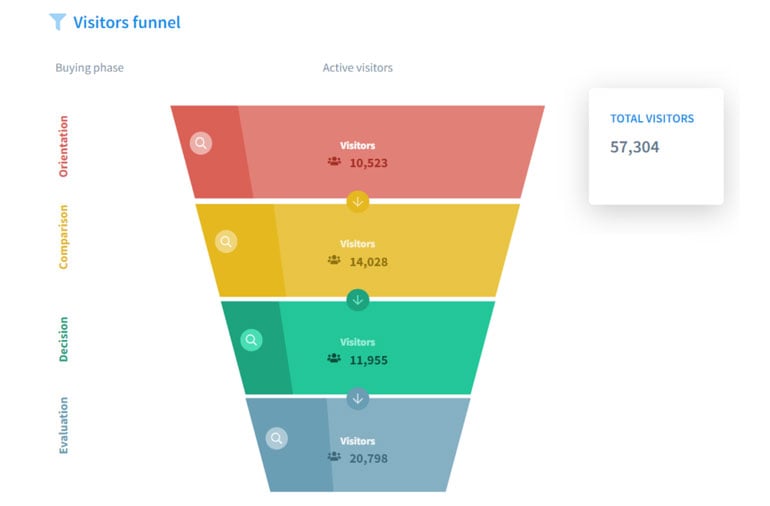
Task: Select the Orientation buying phase label
Action: pyautogui.click(x=64, y=146)
